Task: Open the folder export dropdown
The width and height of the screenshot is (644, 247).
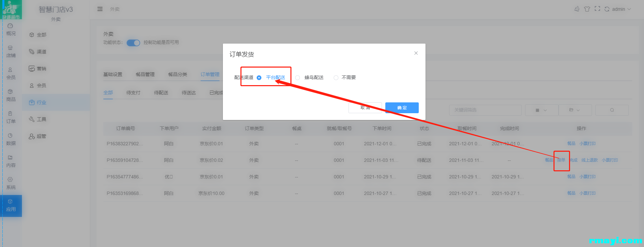Action: [575, 110]
